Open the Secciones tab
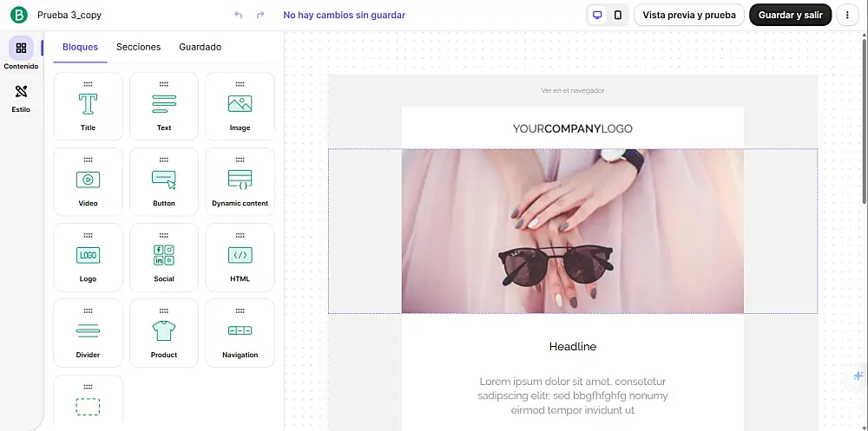Image resolution: width=868 pixels, height=431 pixels. coord(138,47)
